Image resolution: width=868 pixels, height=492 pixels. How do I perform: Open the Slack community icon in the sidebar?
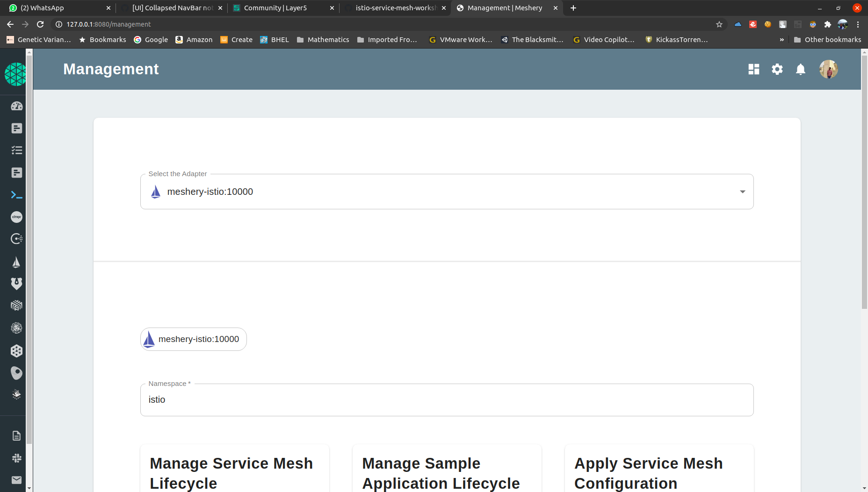[x=16, y=458]
